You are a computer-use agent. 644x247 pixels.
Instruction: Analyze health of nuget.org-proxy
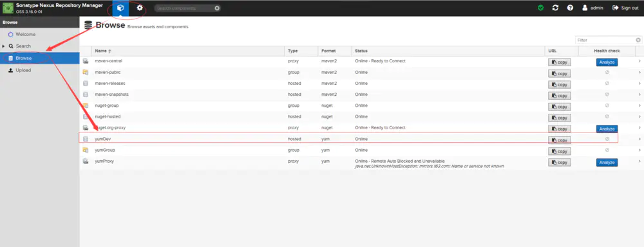(x=607, y=129)
